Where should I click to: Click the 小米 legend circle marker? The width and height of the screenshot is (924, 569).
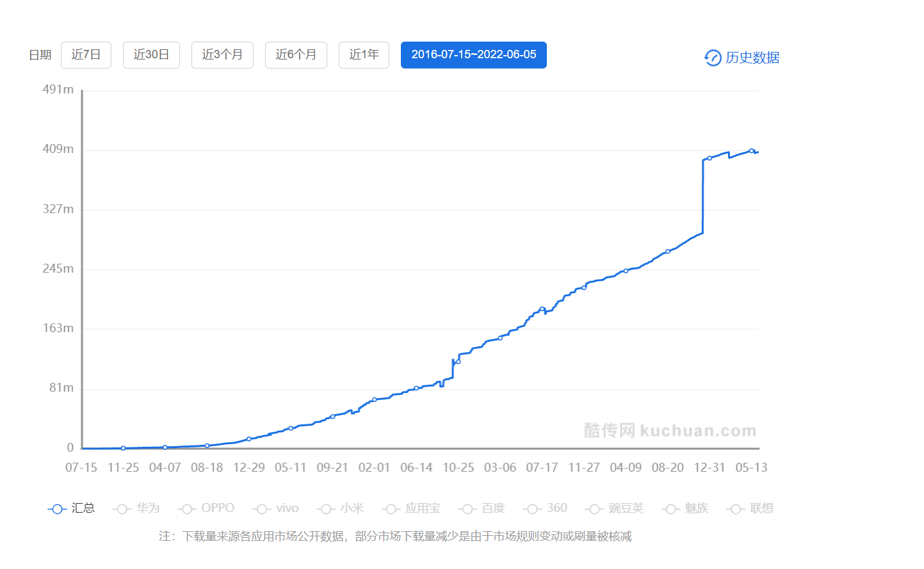[326, 508]
